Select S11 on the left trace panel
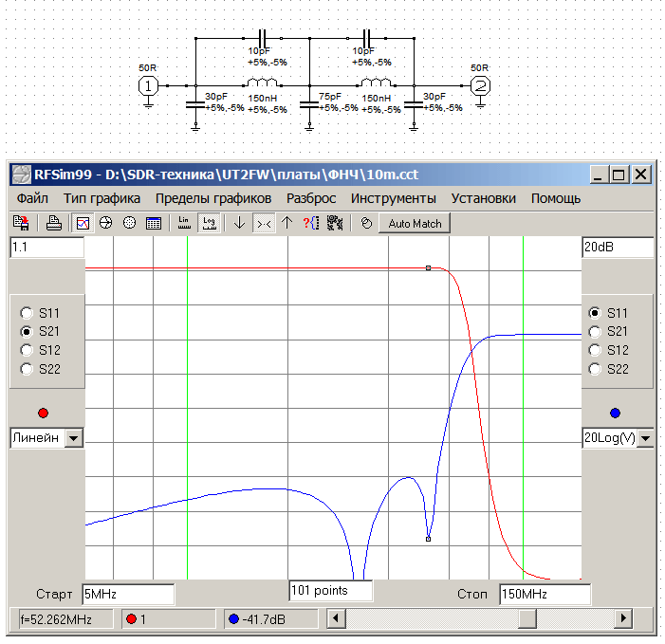This screenshot has height=644, width=665. [27, 313]
